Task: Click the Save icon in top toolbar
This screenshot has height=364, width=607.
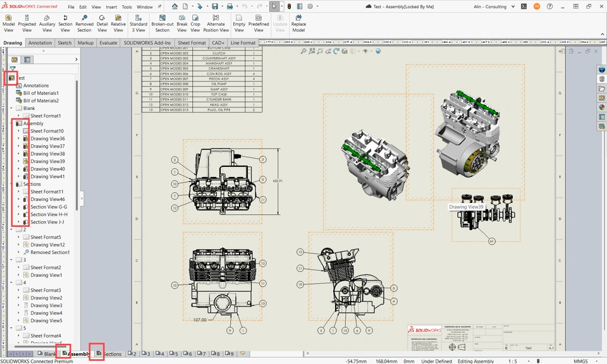Action: coord(215,6)
